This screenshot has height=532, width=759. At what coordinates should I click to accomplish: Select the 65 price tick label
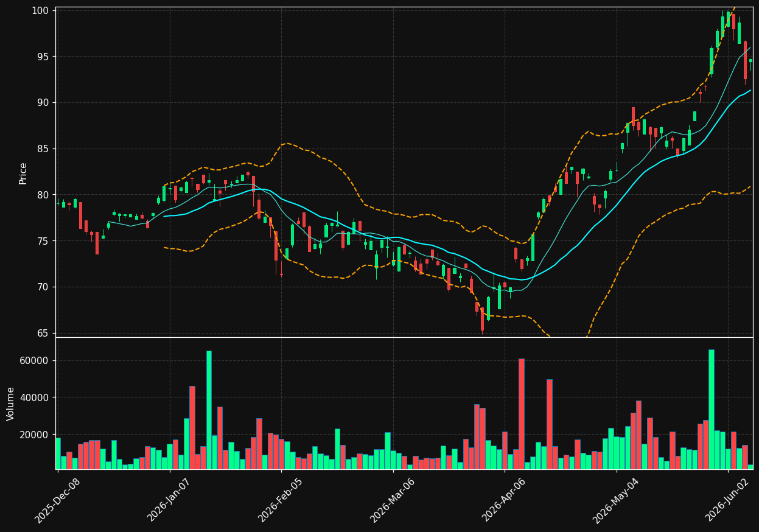[x=43, y=334]
